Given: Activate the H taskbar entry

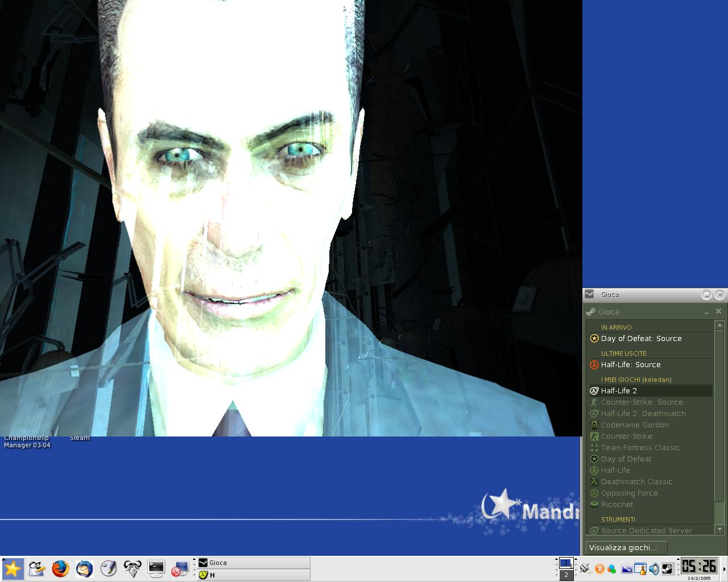Looking at the screenshot, I should [x=254, y=575].
